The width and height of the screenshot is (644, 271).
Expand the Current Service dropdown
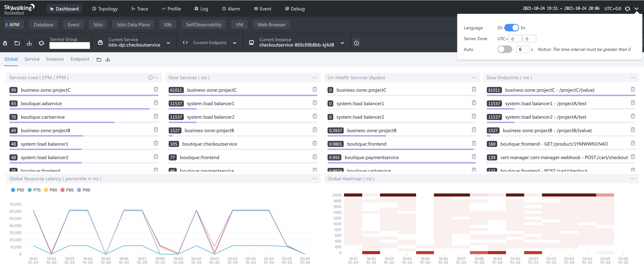168,43
